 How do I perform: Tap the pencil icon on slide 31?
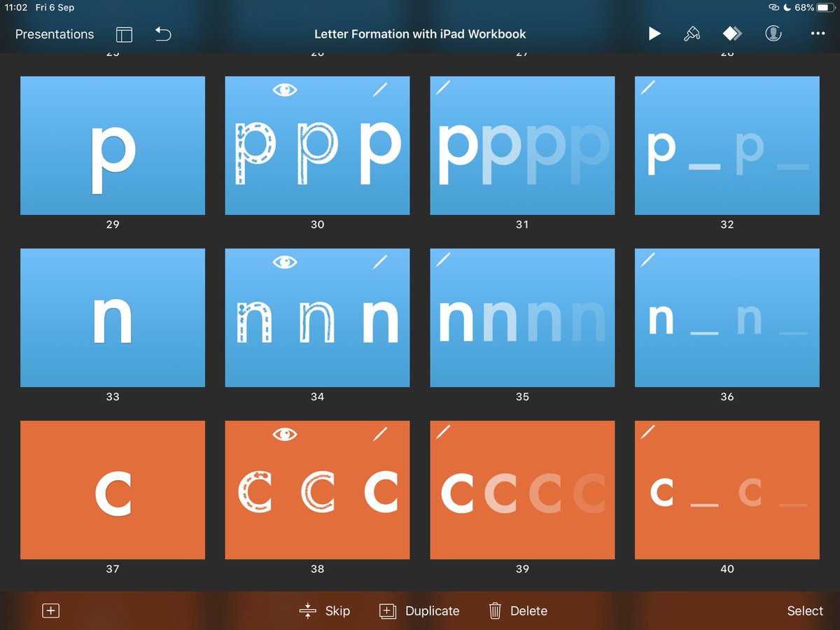coord(443,87)
